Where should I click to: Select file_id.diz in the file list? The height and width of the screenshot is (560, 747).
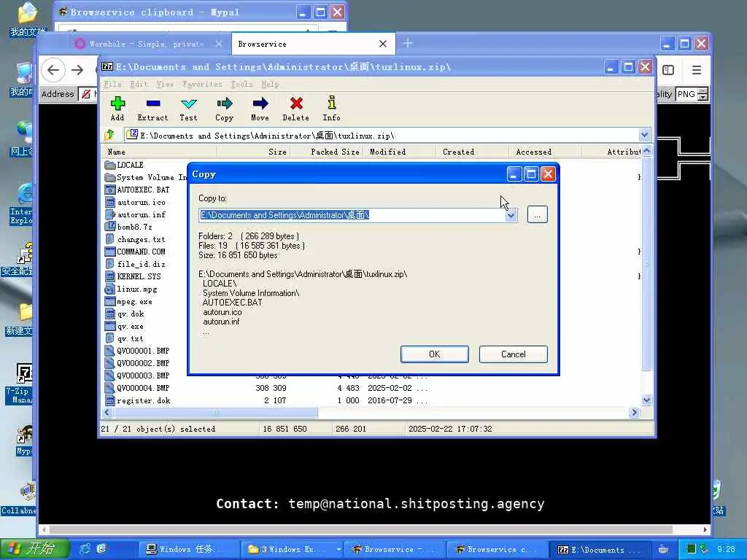135,264
